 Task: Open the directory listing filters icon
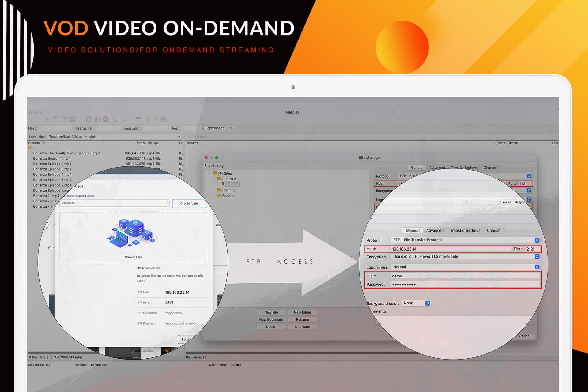138,119
